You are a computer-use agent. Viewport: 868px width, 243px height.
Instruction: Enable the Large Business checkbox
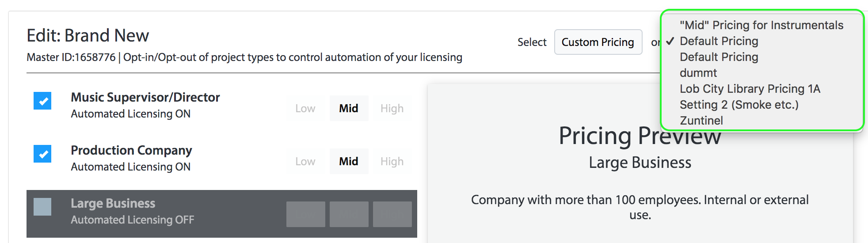[x=42, y=207]
